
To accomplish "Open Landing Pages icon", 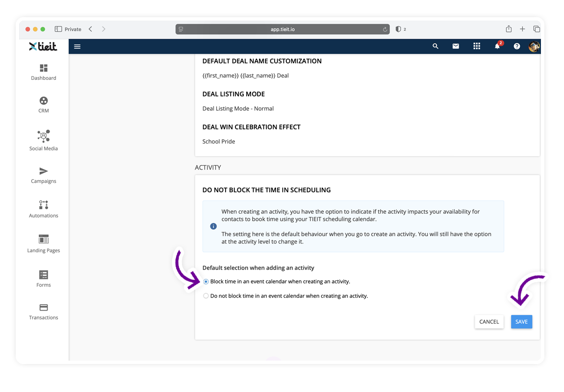I will pos(44,239).
